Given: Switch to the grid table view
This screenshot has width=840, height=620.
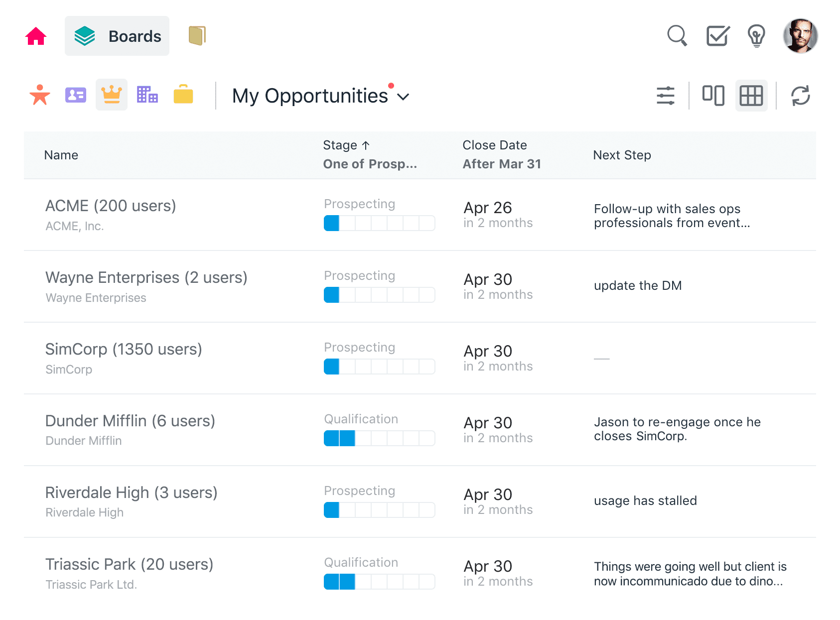Looking at the screenshot, I should pyautogui.click(x=751, y=96).
